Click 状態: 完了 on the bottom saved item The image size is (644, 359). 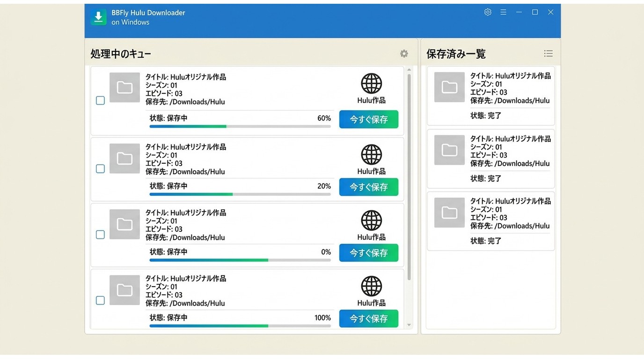(x=486, y=241)
